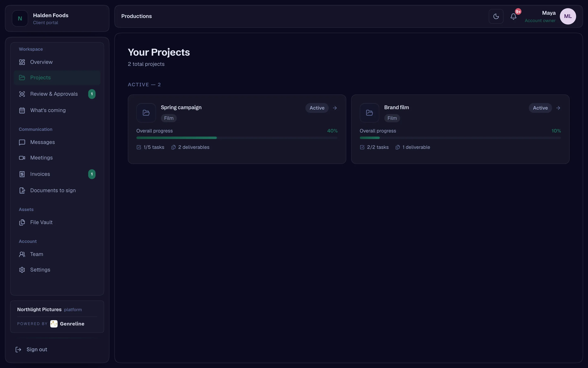The height and width of the screenshot is (368, 588).
Task: Click the ACTIVE — 2 section heading
Action: [144, 85]
